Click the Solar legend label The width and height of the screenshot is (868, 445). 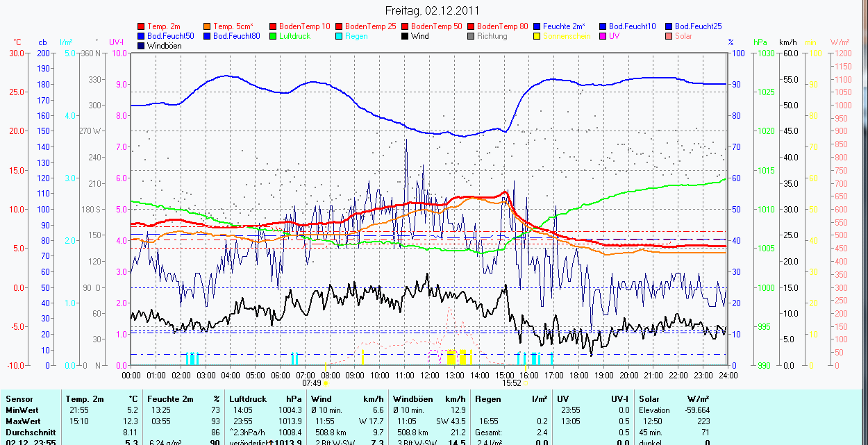pyautogui.click(x=683, y=36)
